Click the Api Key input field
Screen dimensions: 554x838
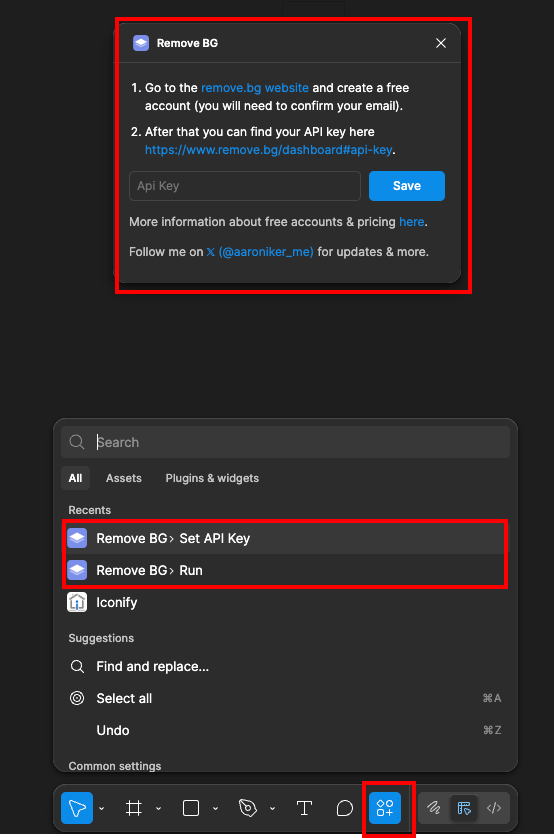click(x=245, y=186)
